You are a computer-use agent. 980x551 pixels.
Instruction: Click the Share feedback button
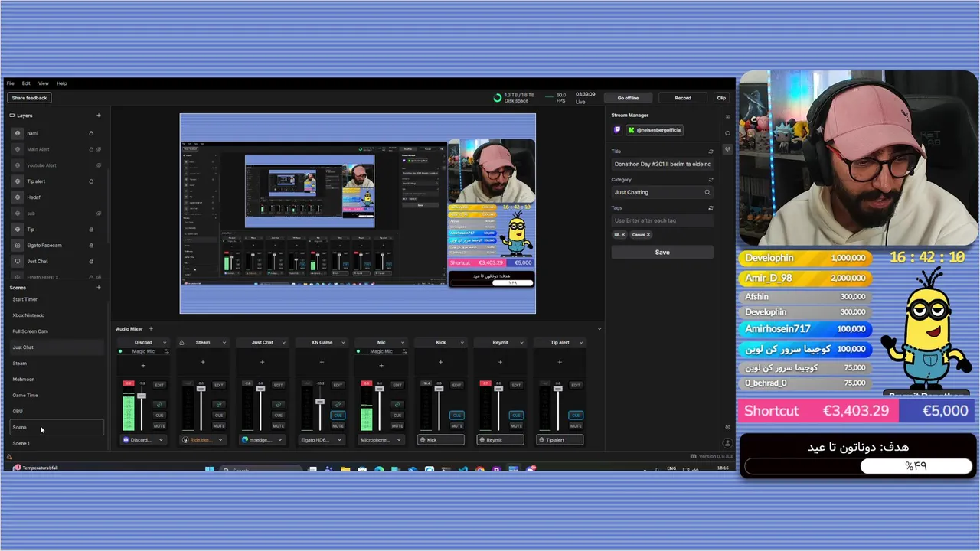pos(29,98)
